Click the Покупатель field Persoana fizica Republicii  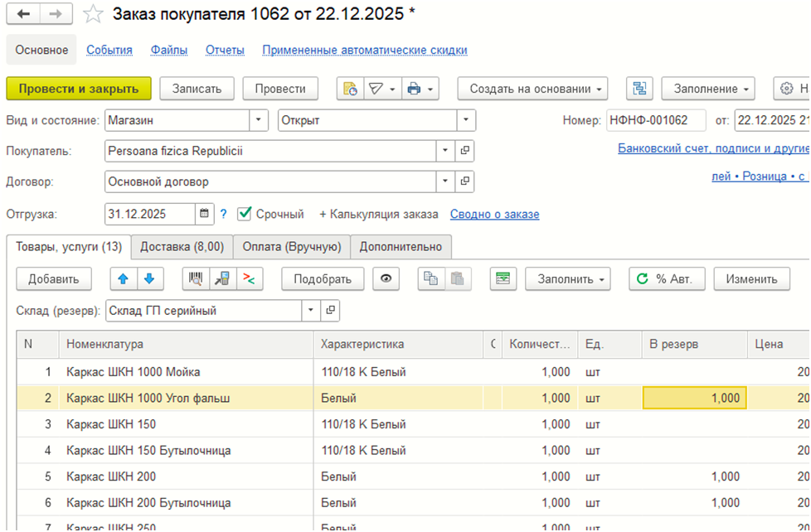tap(270, 151)
